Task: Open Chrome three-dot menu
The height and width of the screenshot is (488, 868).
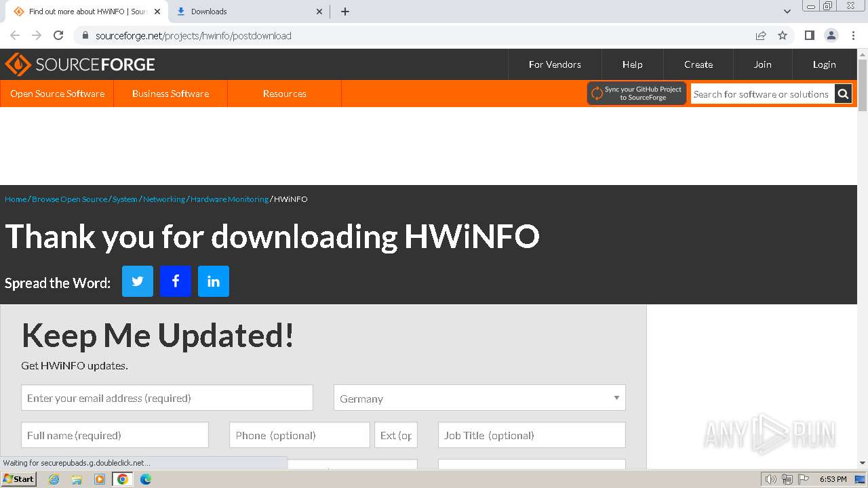Action: 853,35
